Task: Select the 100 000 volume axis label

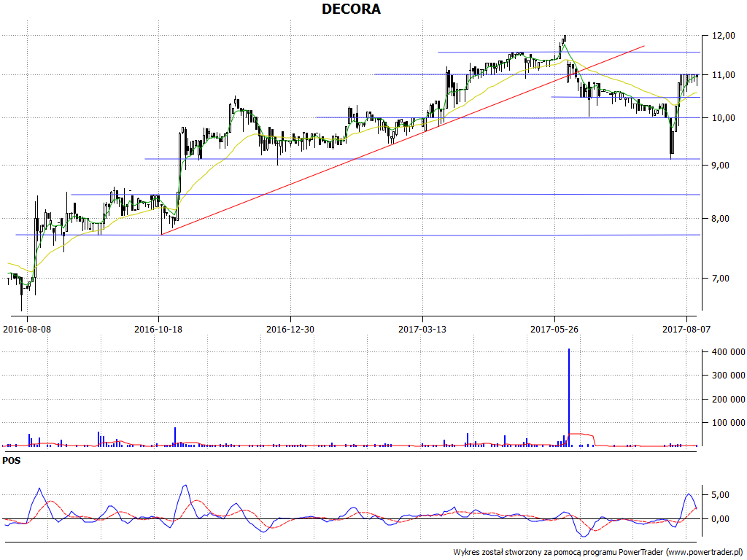Action: tap(729, 423)
